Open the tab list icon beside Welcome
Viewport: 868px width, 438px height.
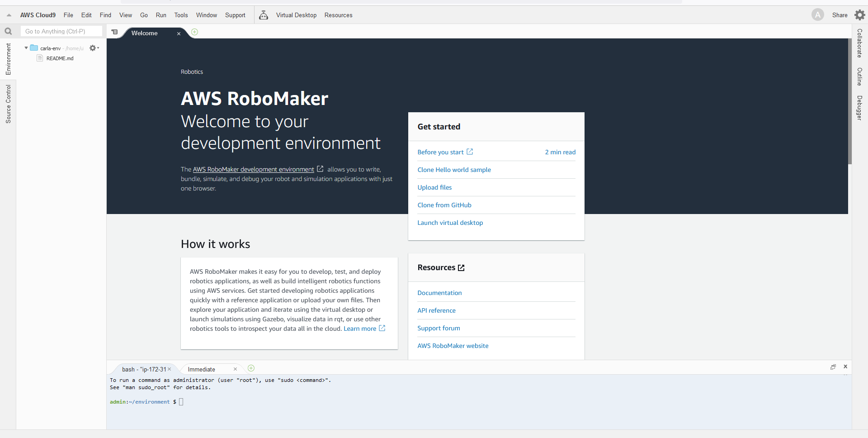point(115,32)
